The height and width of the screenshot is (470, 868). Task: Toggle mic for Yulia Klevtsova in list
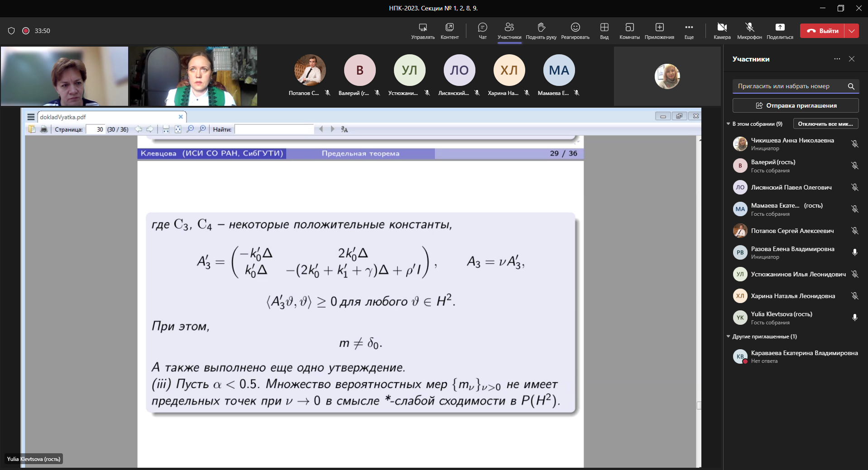click(854, 318)
